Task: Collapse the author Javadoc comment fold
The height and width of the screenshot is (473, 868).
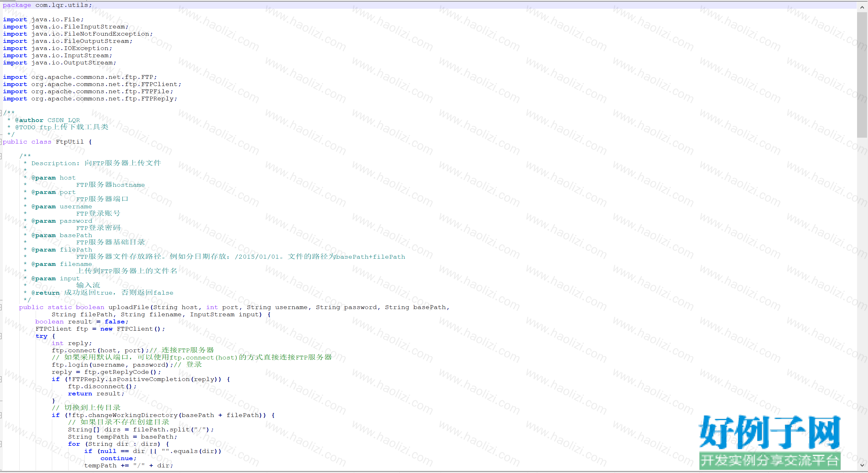Action: [1, 113]
